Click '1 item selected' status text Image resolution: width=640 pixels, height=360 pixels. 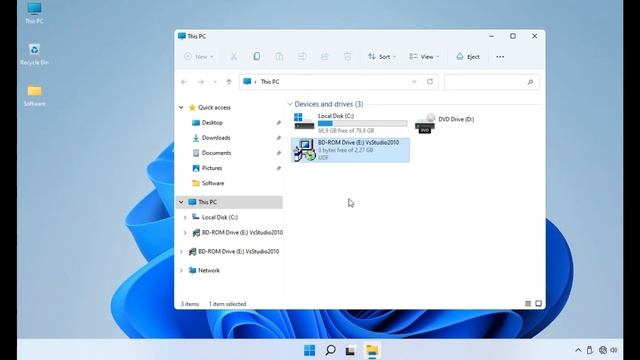[227, 304]
